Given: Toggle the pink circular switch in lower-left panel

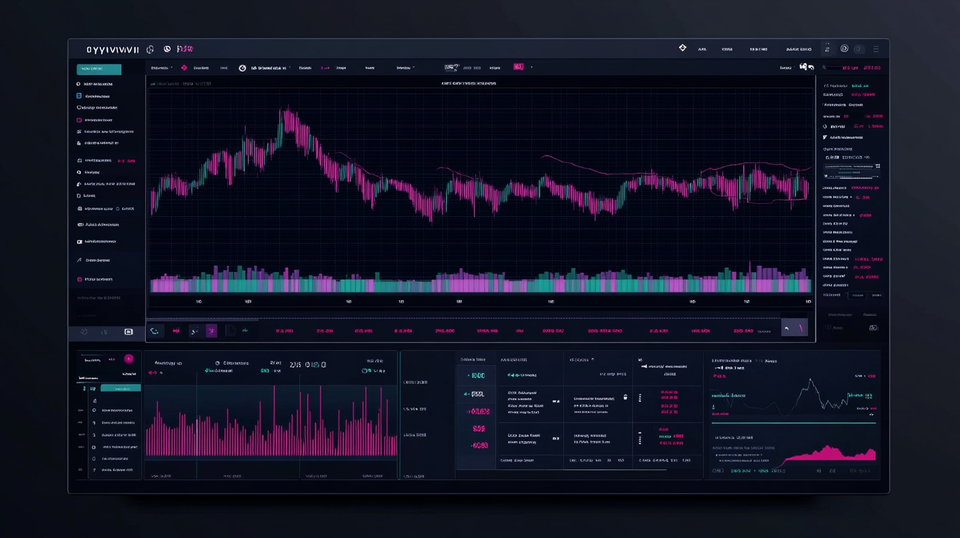Looking at the screenshot, I should 128,358.
